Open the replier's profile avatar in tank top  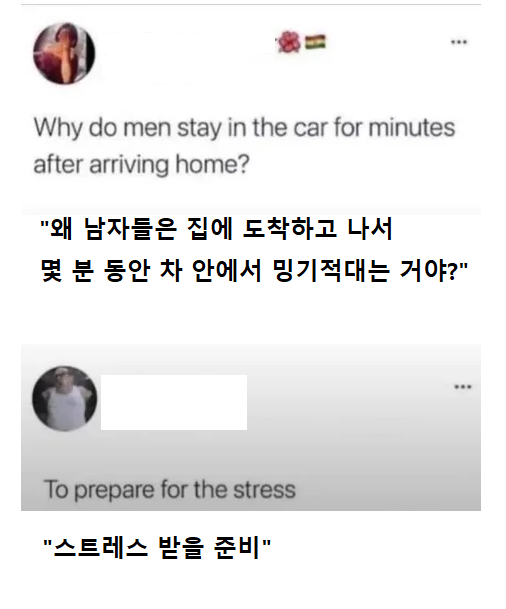[x=64, y=398]
